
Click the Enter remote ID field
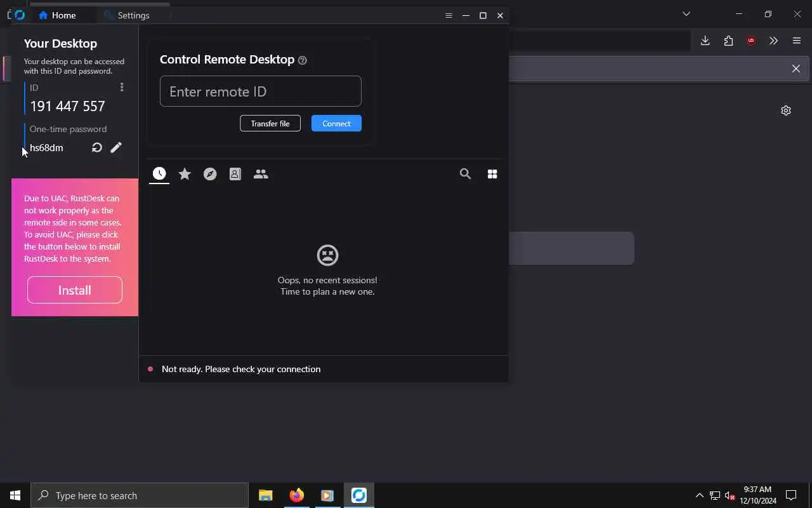pos(261,91)
